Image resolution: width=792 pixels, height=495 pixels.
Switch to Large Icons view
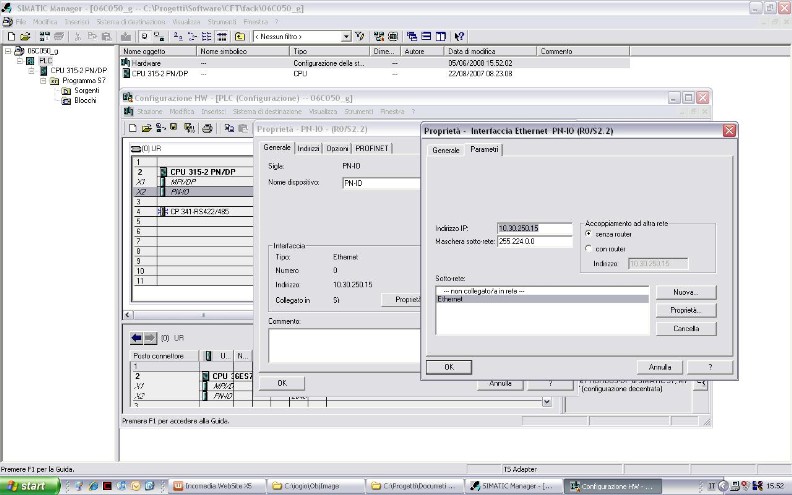(x=178, y=36)
